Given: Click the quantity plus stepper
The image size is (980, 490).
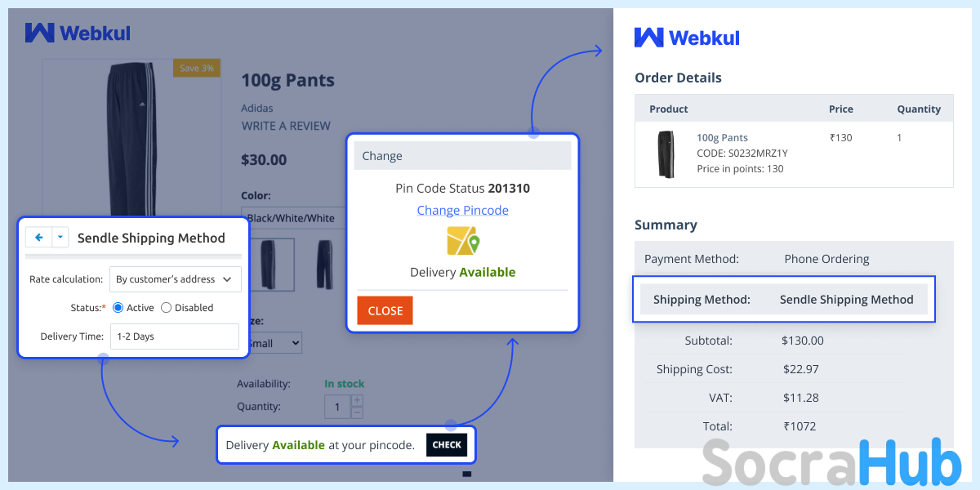Looking at the screenshot, I should pos(357,401).
